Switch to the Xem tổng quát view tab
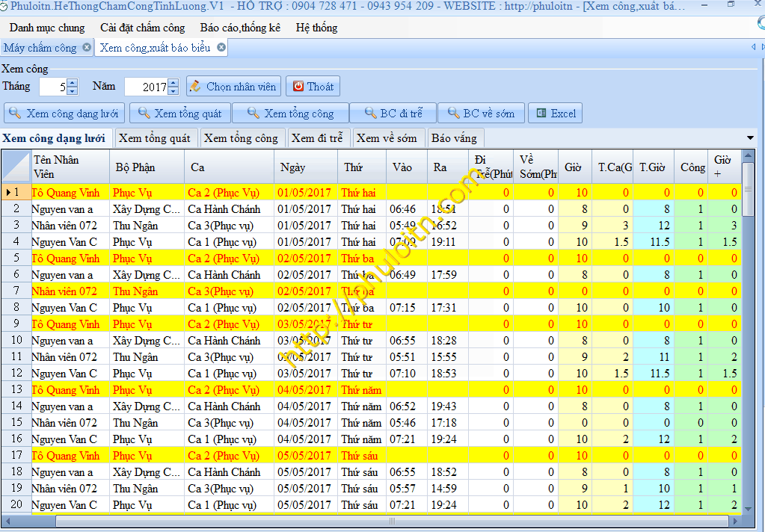 click(155, 138)
